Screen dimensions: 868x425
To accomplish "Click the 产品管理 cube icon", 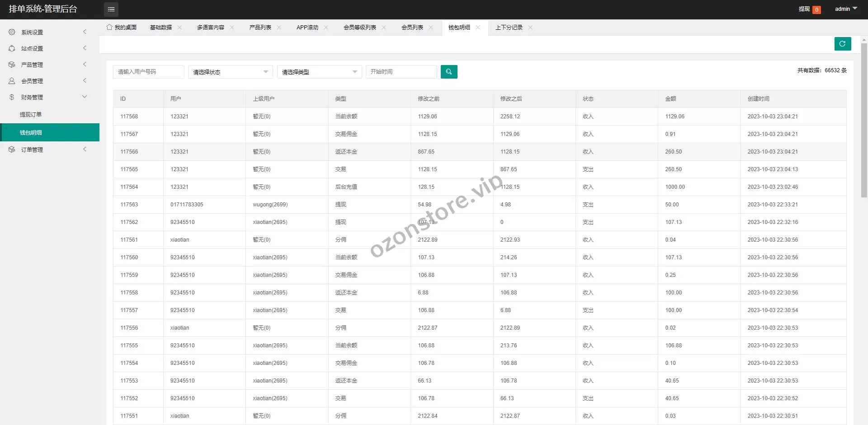I will point(12,65).
